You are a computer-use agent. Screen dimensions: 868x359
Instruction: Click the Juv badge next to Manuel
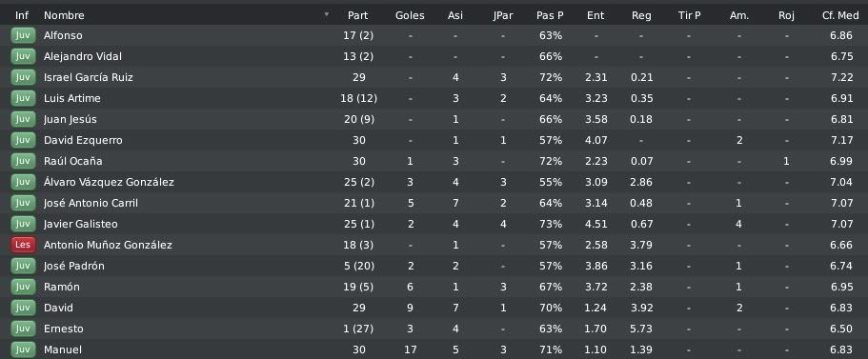(23, 349)
